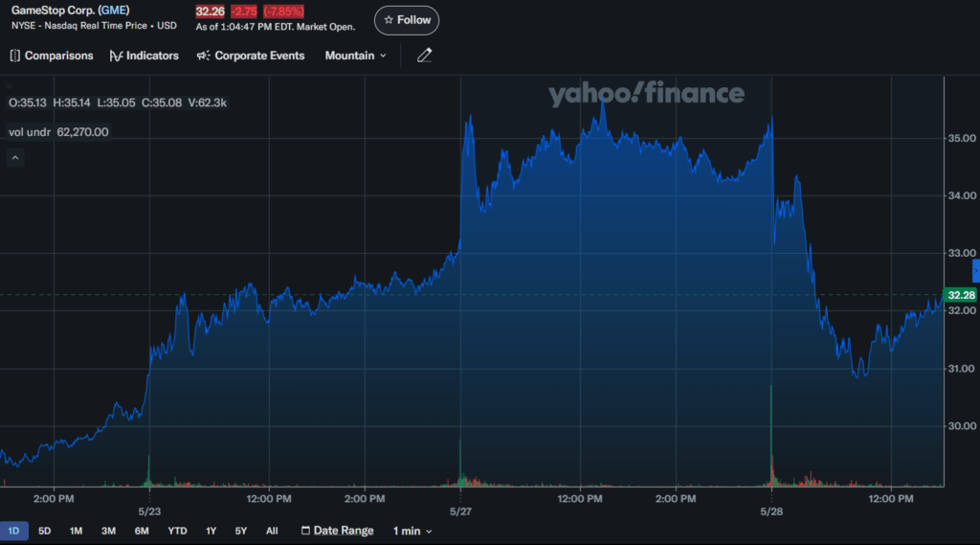This screenshot has width=980, height=545.
Task: Click the 32.26 current price text
Action: point(210,11)
